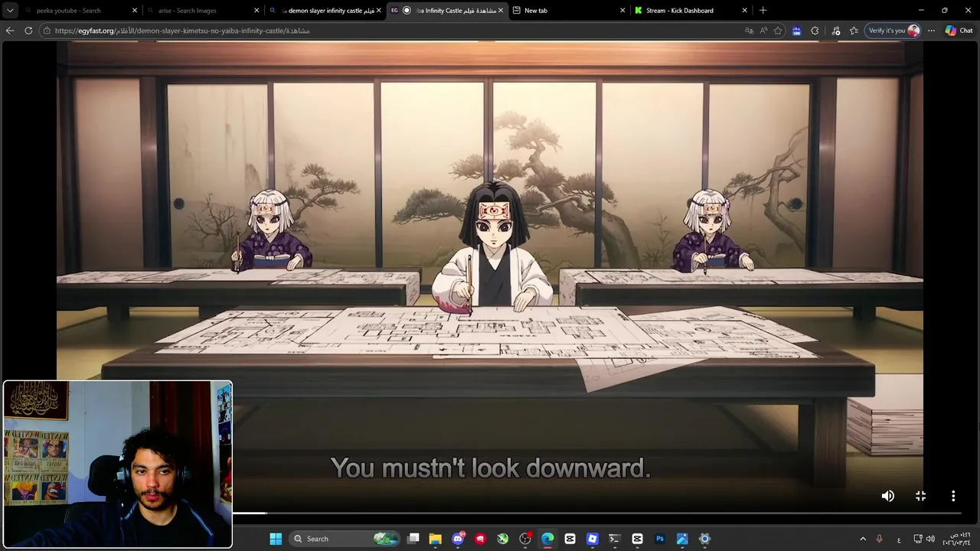The image size is (980, 551).
Task: Open the red app icon next to Discord
Action: [x=480, y=539]
